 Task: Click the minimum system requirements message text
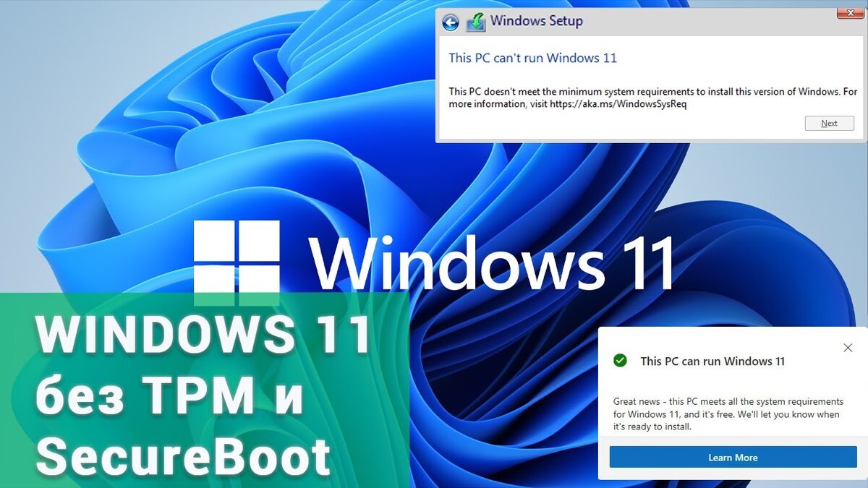coord(652,98)
